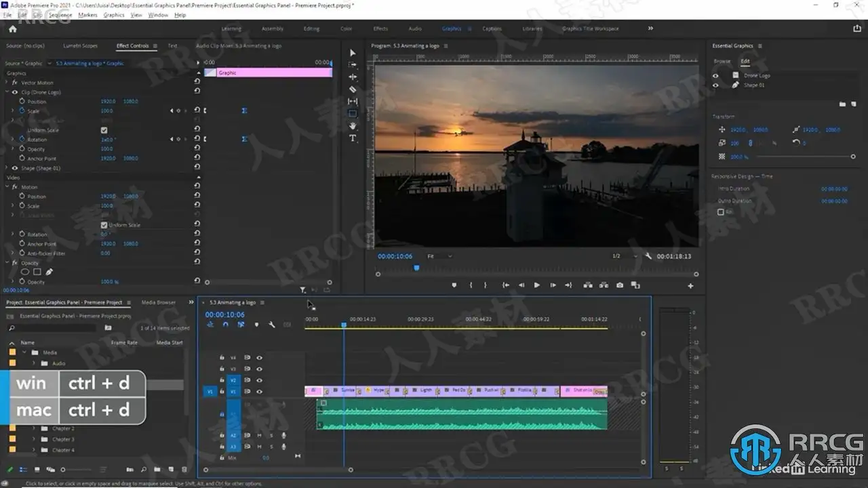
Task: Choose the Ripple Edit tool
Action: pyautogui.click(x=353, y=77)
